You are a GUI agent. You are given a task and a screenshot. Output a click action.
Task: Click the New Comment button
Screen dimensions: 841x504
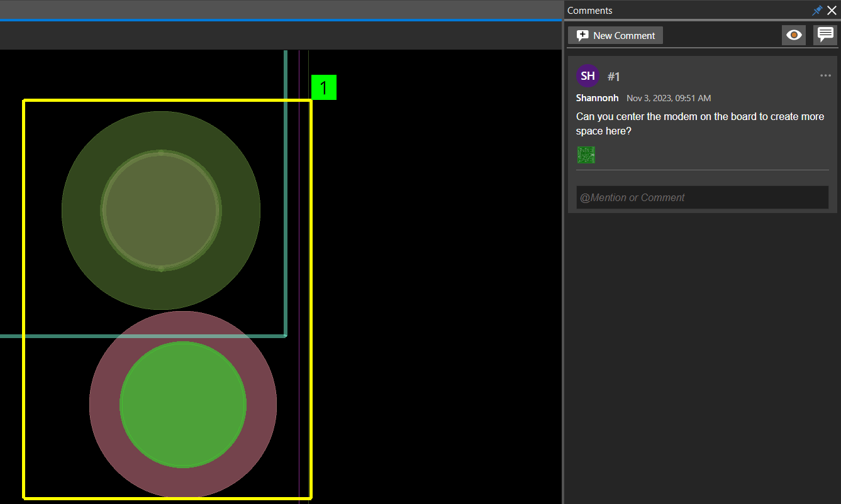[x=615, y=35]
